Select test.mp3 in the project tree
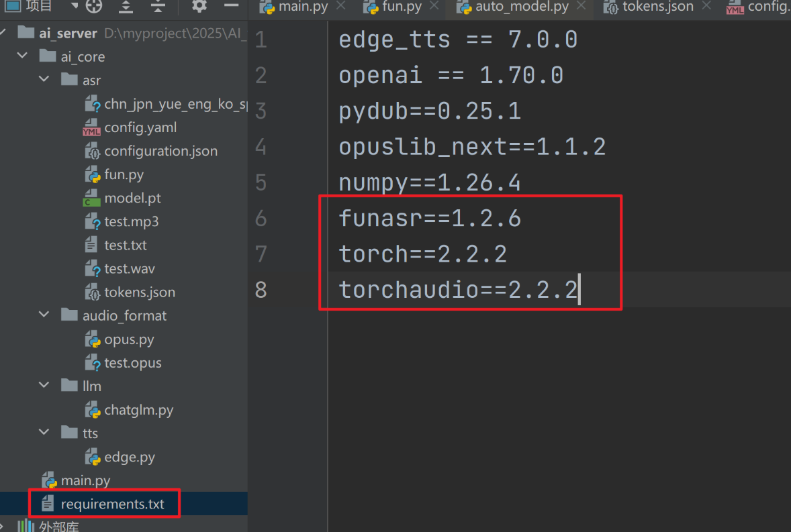This screenshot has height=532, width=791. click(x=131, y=221)
